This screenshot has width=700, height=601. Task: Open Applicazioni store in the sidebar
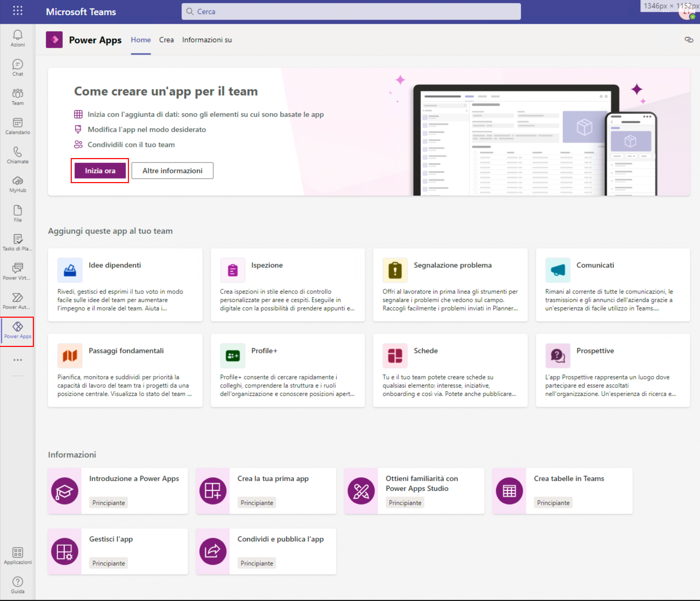click(x=17, y=556)
